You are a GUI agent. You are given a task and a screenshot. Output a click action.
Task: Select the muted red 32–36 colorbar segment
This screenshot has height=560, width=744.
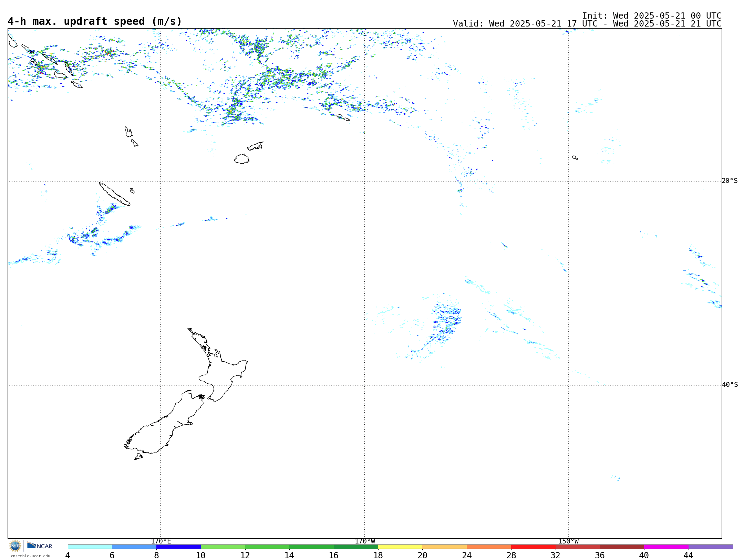coord(578,547)
